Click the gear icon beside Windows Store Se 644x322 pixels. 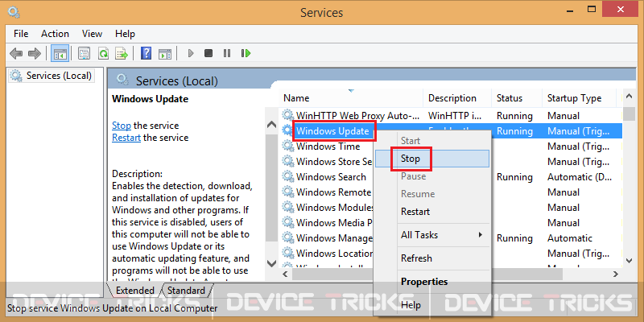point(288,162)
